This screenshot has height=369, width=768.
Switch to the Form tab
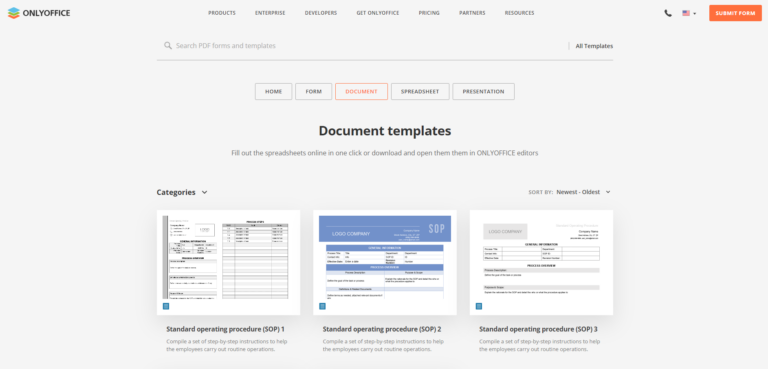(313, 92)
